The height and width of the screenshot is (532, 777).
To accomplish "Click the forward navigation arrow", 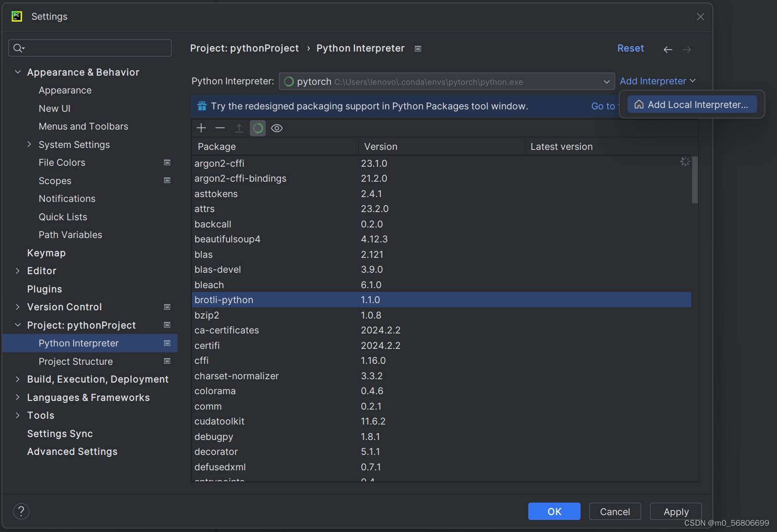I will [x=687, y=49].
